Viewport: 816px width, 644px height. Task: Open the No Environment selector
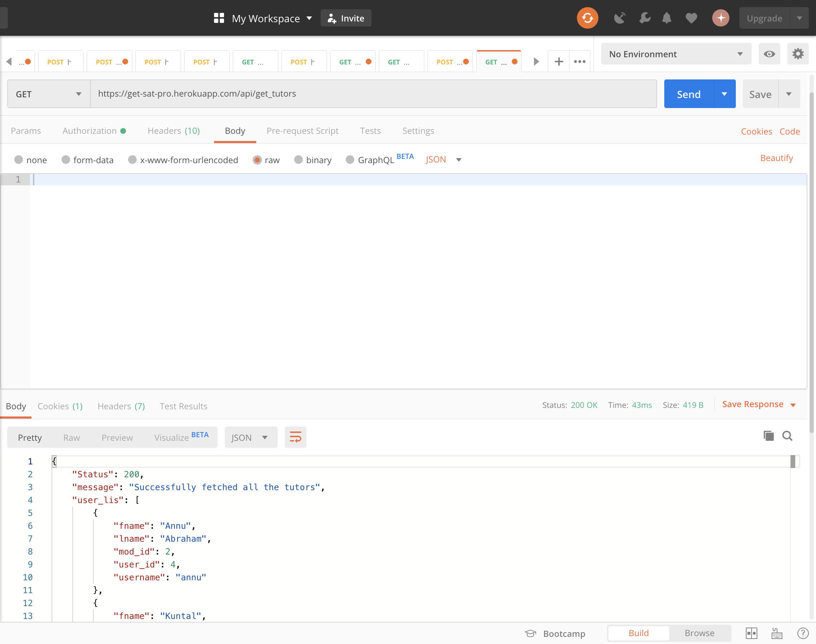coord(676,54)
